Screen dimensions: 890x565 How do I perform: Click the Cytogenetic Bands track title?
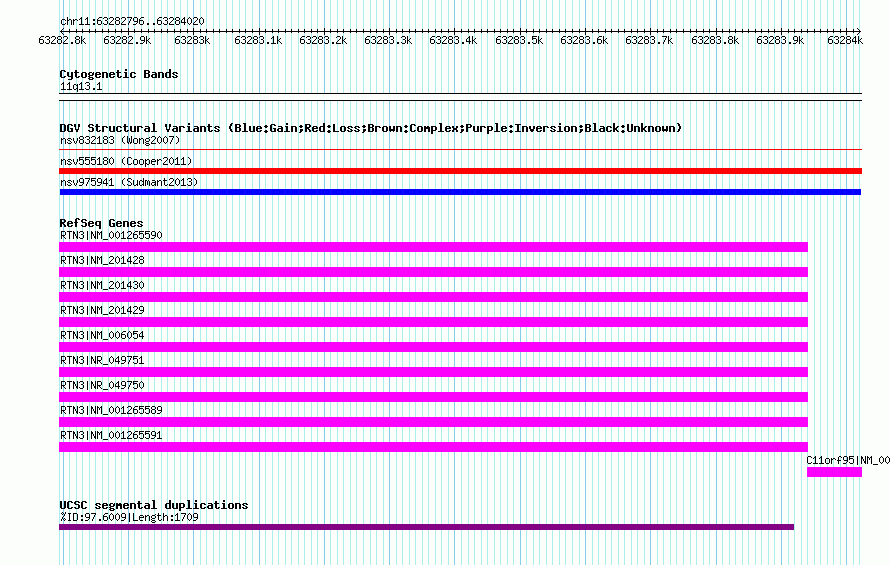119,74
